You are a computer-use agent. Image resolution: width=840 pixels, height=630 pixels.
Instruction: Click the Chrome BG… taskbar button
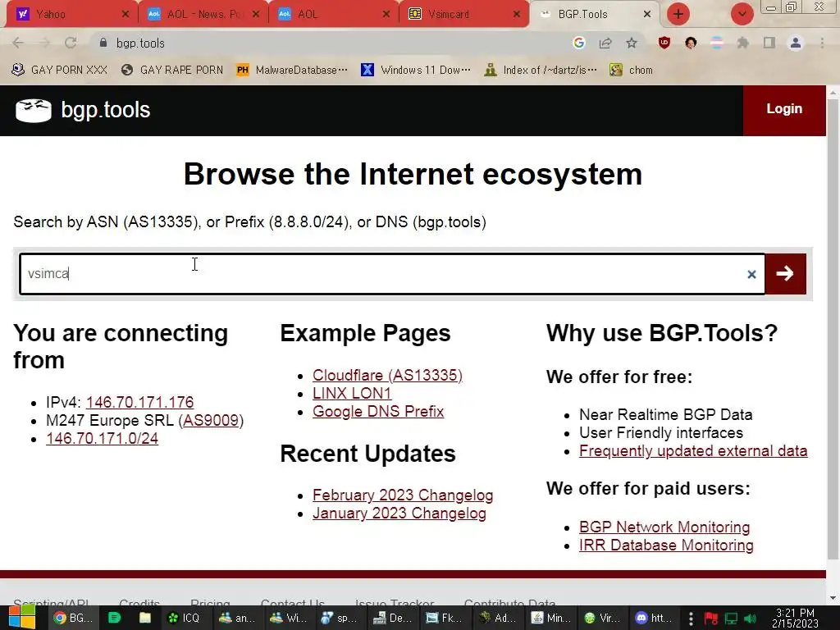tap(73, 619)
